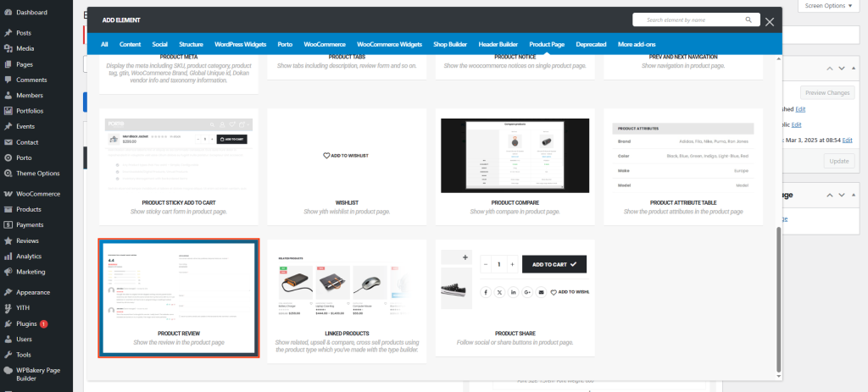Open the Analytics sidebar icon
The height and width of the screenshot is (392, 868).
8,256
